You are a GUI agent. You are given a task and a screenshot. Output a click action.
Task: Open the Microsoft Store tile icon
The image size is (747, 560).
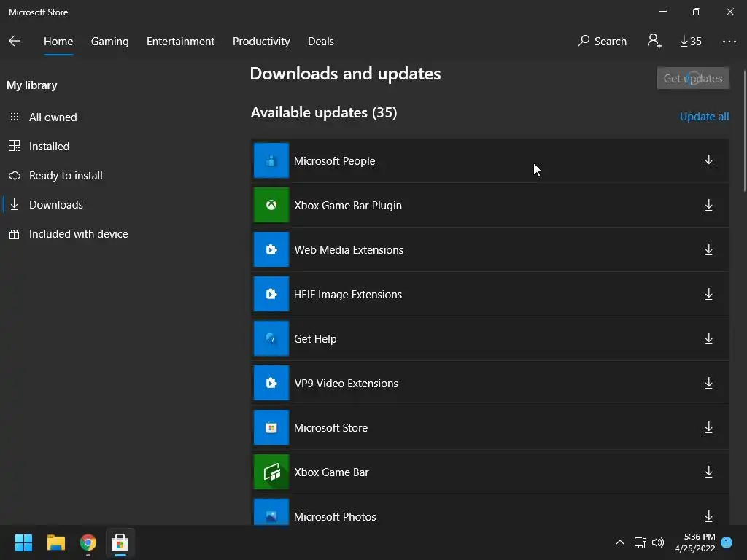tap(271, 427)
